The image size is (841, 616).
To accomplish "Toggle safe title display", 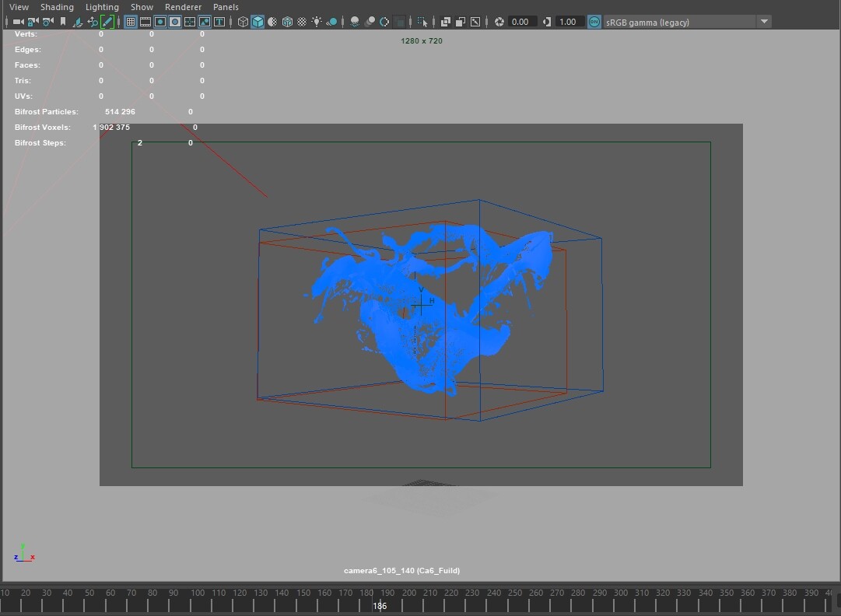I will coord(219,22).
